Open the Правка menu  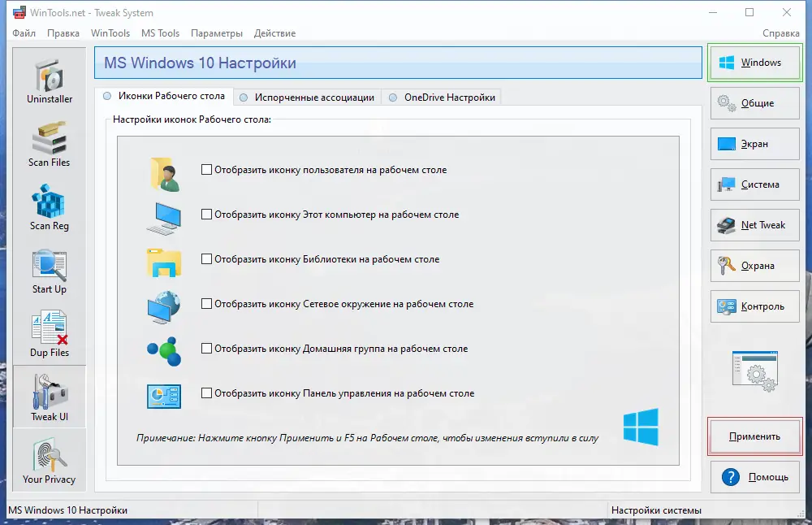click(x=63, y=33)
